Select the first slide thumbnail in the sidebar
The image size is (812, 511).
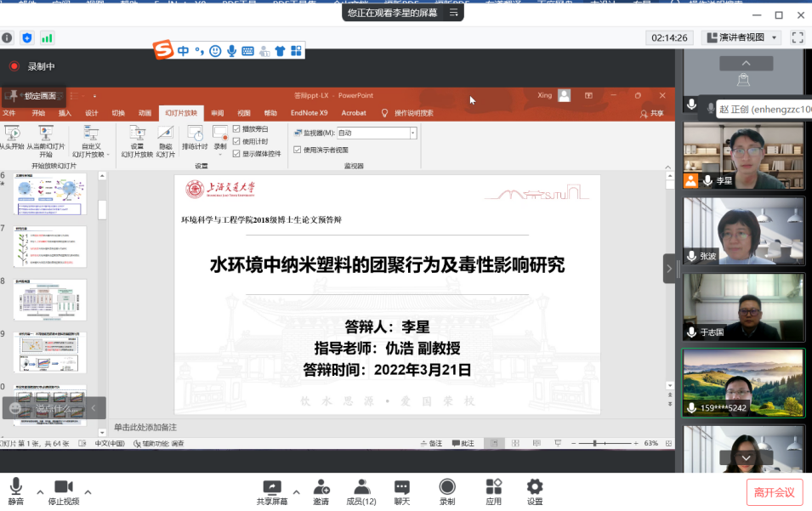[48, 196]
